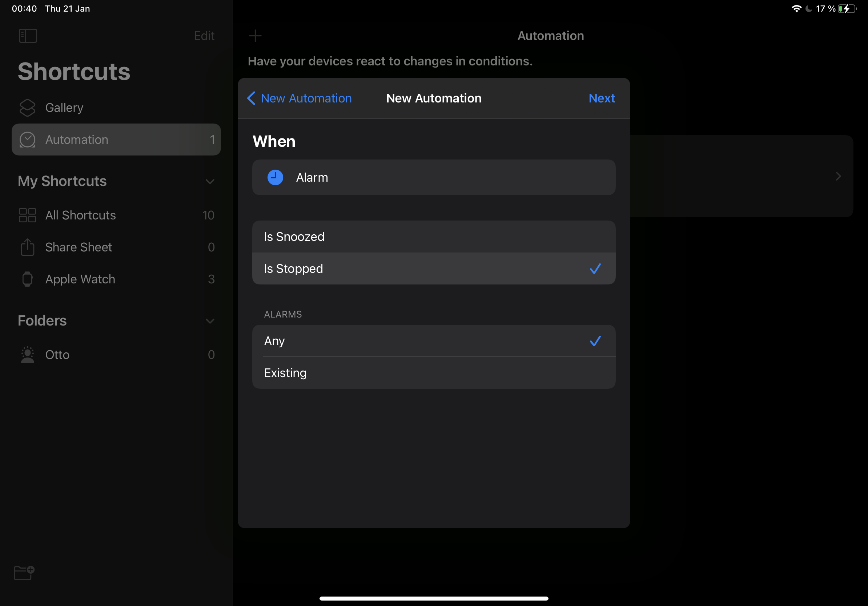The height and width of the screenshot is (606, 868).
Task: Click the Share Sheet upload icon
Action: pos(27,247)
